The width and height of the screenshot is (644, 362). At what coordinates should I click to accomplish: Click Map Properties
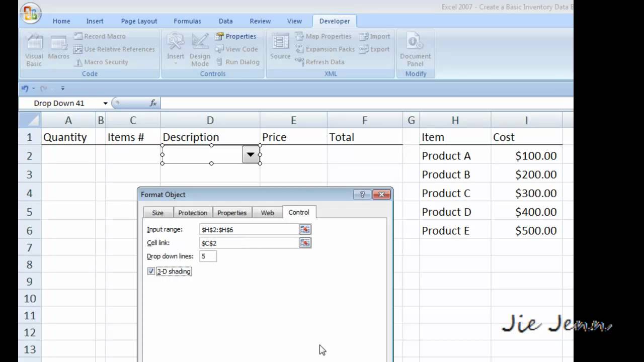(x=323, y=36)
